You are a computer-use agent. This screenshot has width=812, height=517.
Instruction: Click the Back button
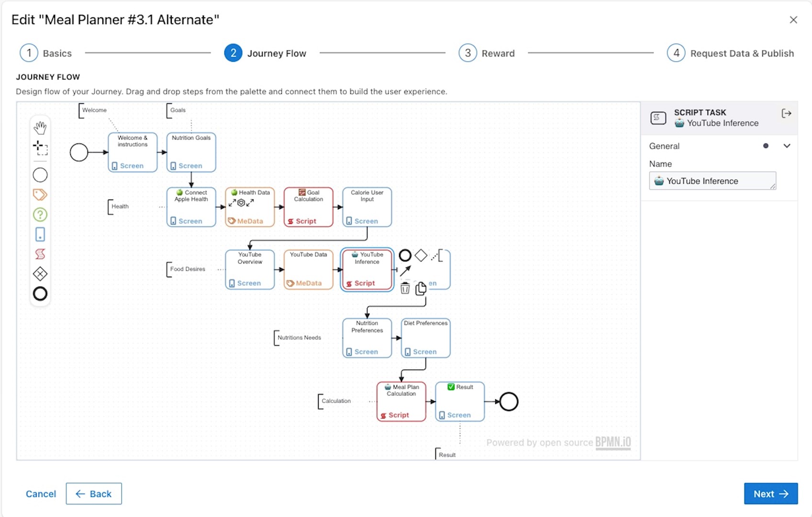click(94, 494)
